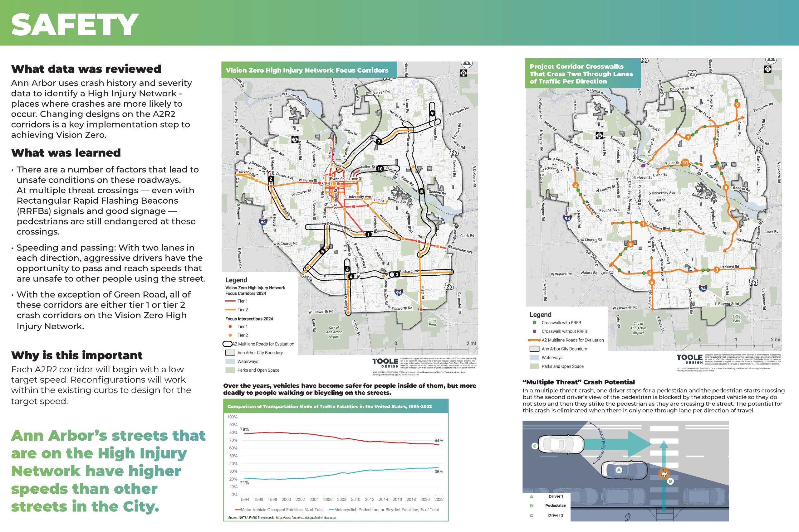Click the Waterways swatch in Vision Zero legend
Screen dimensions: 799x532
tap(230, 361)
